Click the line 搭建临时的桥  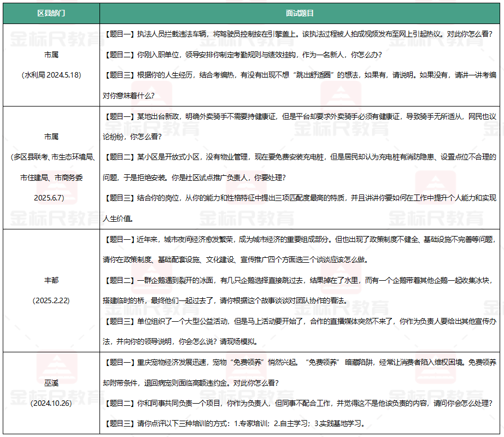pyautogui.click(x=225, y=300)
